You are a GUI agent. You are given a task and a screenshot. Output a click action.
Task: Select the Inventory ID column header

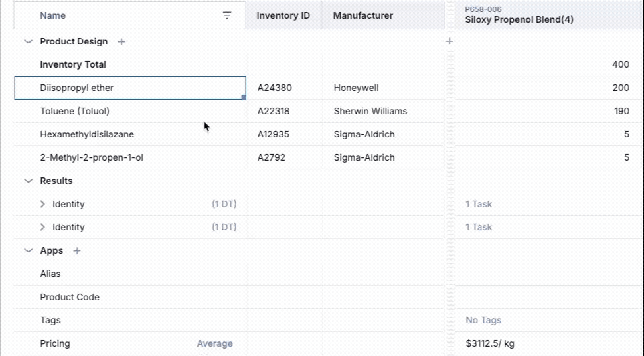point(283,15)
